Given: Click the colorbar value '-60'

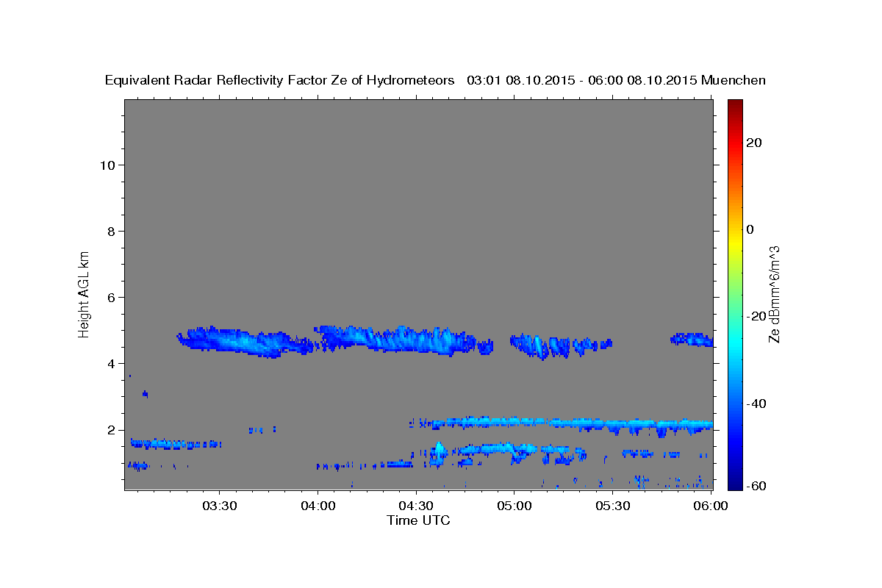Looking at the screenshot, I should [x=756, y=486].
